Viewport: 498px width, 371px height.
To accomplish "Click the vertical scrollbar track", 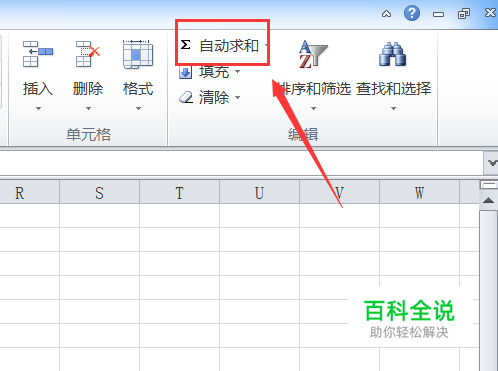I will pyautogui.click(x=489, y=290).
